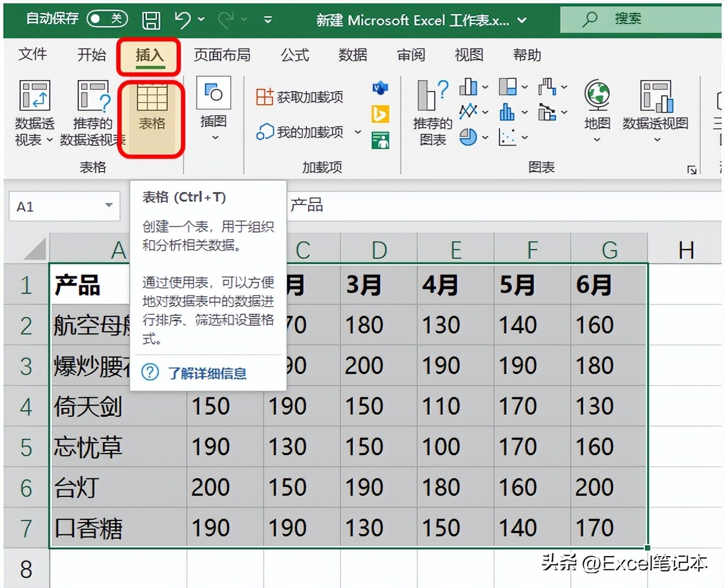The height and width of the screenshot is (588, 724).
Task: Click the Undo arrow icon
Action: point(183,20)
